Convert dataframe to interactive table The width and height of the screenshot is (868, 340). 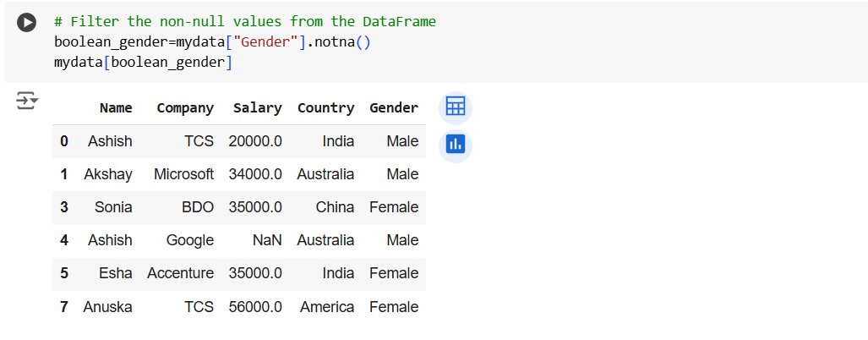(455, 107)
